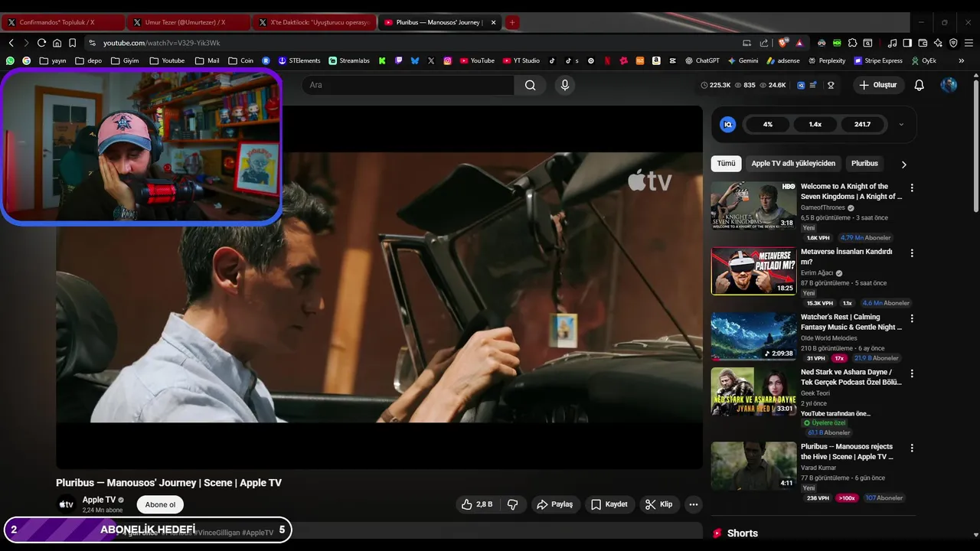Click the small vidIQ badge in header

[801, 85]
